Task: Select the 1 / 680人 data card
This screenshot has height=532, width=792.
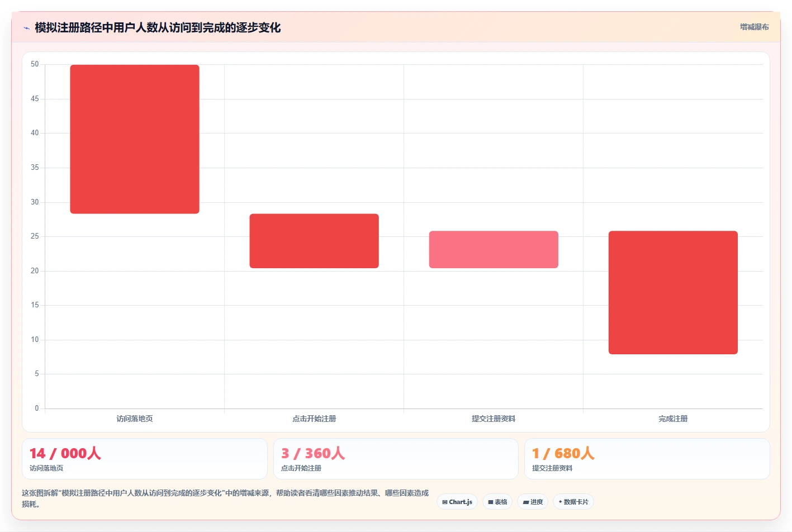Action: [647, 459]
